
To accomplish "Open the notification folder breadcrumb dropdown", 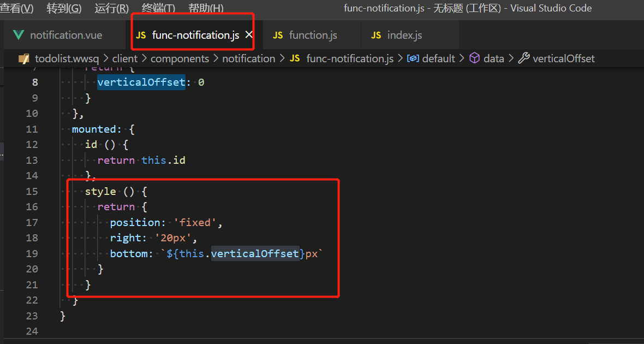I will (248, 58).
